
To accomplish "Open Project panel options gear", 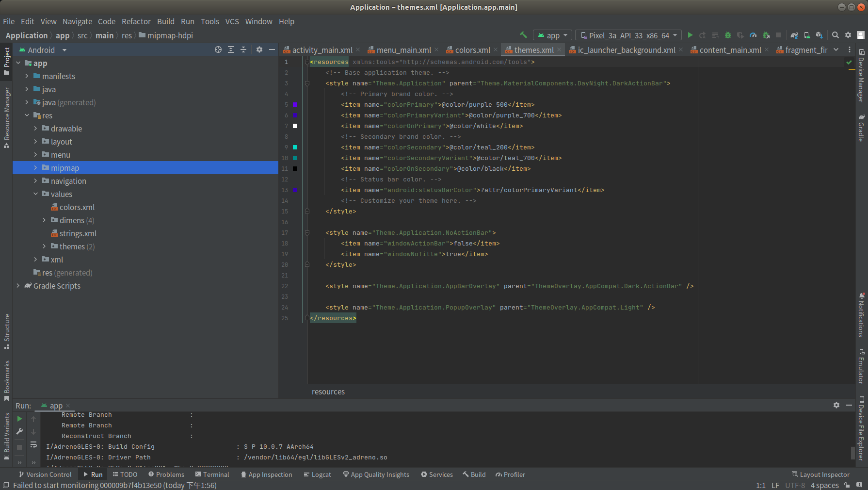I will click(259, 49).
